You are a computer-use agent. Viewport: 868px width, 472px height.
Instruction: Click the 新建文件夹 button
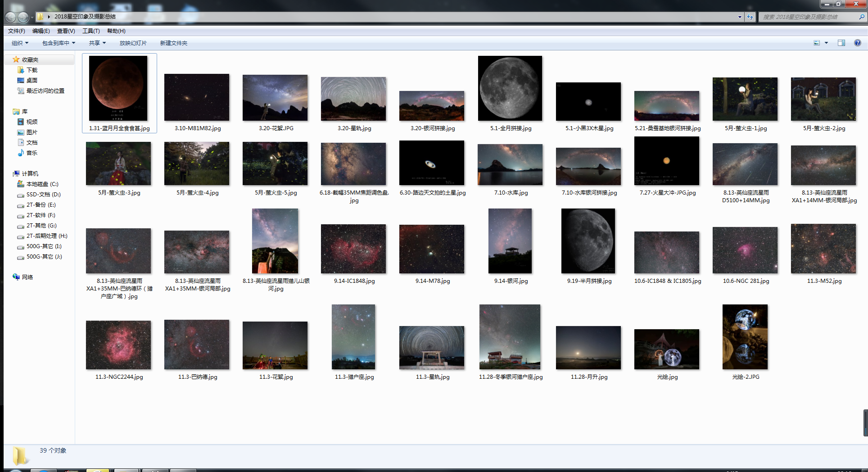(173, 43)
